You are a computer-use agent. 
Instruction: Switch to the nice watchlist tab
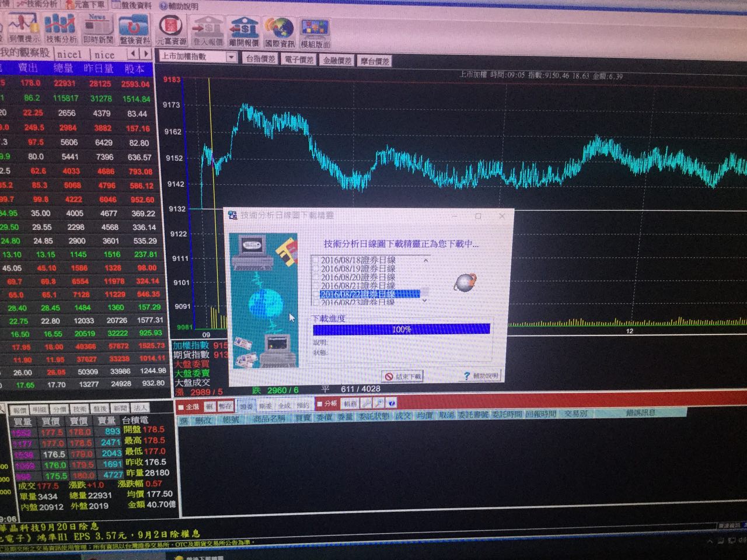[104, 54]
